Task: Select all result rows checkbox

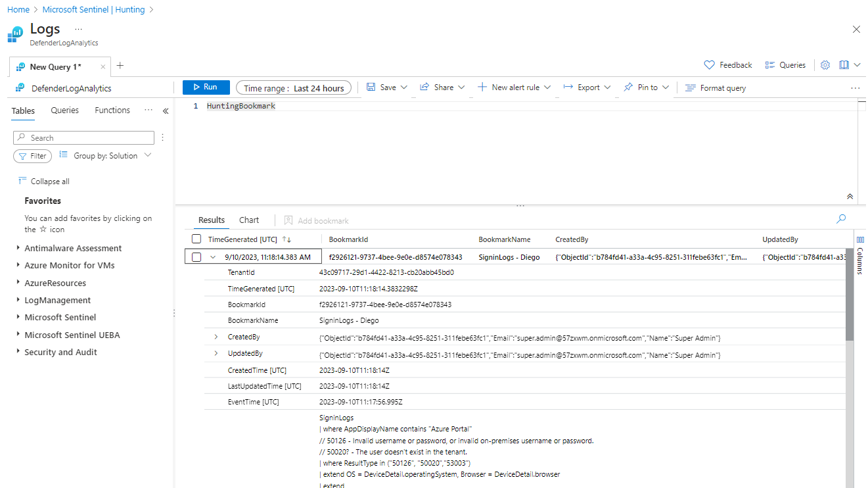Action: click(x=196, y=239)
